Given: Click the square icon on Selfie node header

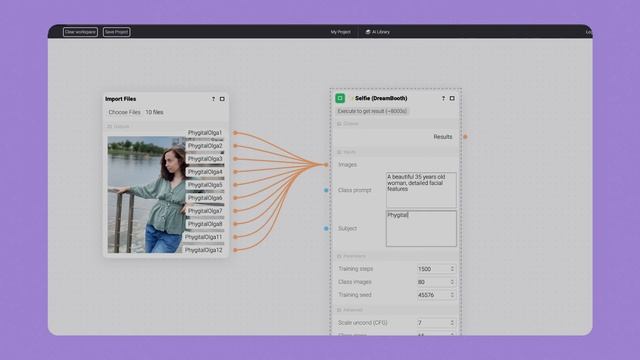Looking at the screenshot, I should click(x=452, y=98).
